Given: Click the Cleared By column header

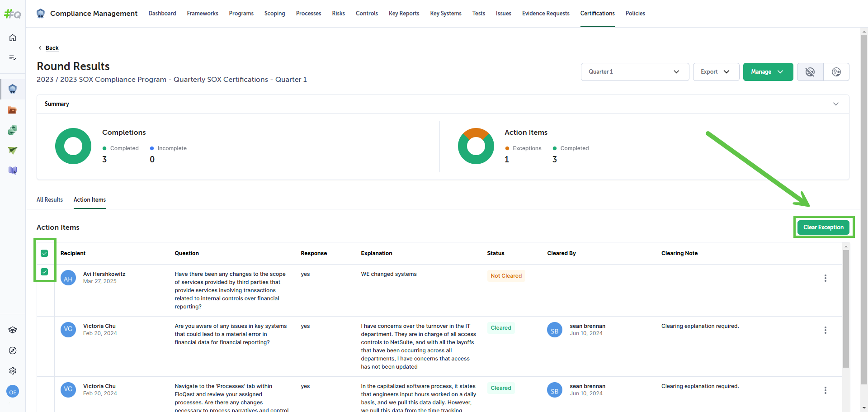Looking at the screenshot, I should pyautogui.click(x=561, y=253).
